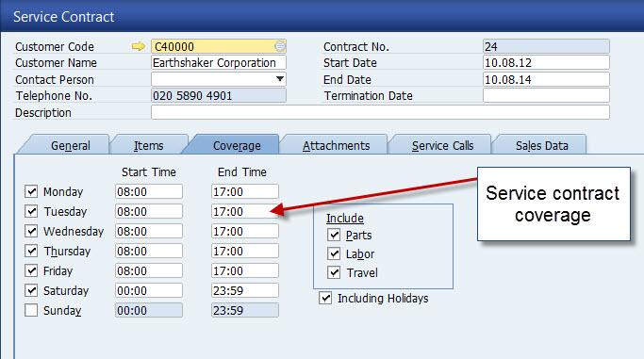644x359 pixels.
Task: Click Friday end time field
Action: [245, 270]
